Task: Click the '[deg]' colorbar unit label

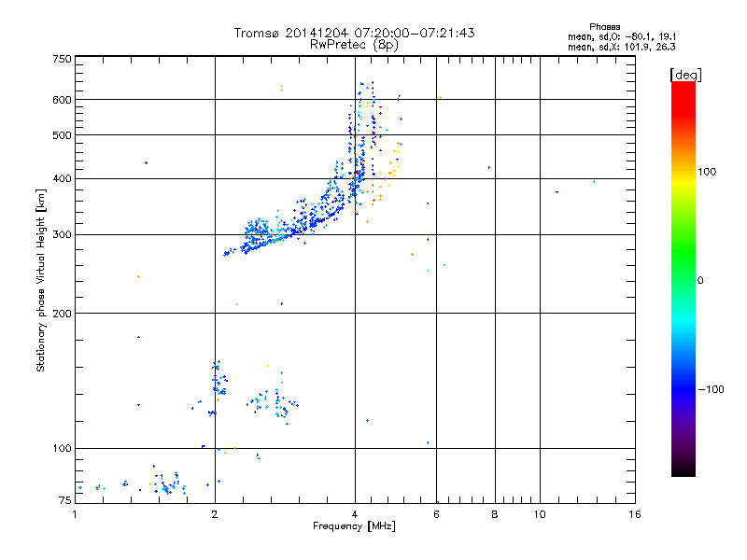Action: pyautogui.click(x=685, y=75)
